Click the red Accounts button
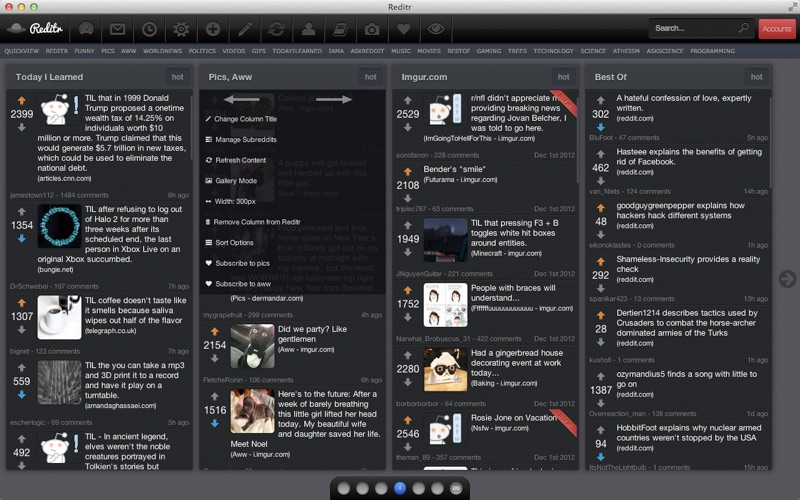Image resolution: width=800 pixels, height=500 pixels. 777,29
